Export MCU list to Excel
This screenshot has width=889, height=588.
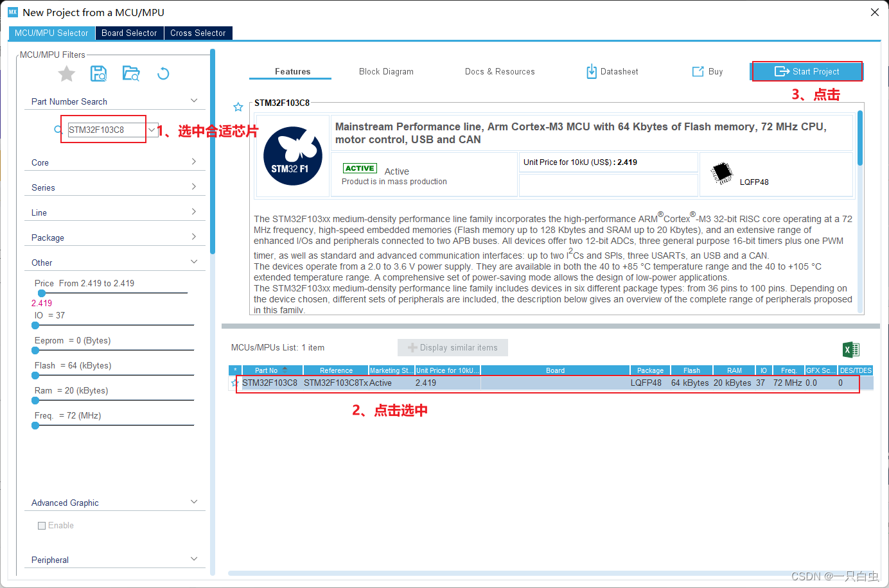[850, 349]
